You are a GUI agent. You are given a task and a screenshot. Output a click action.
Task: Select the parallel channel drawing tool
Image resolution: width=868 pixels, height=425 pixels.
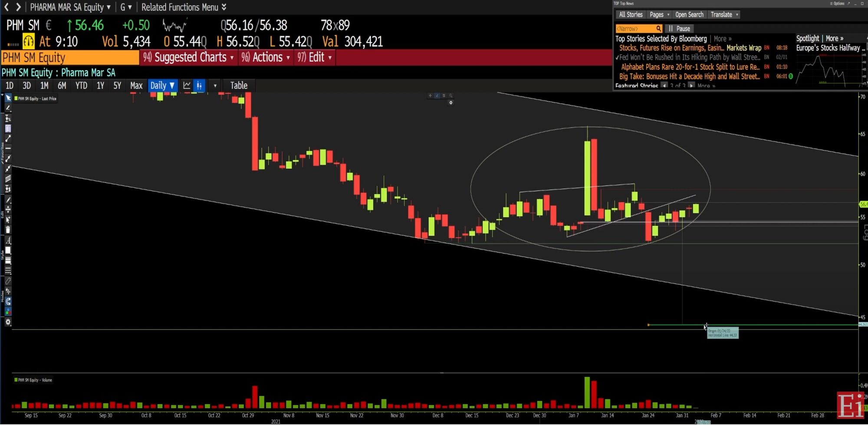8,179
